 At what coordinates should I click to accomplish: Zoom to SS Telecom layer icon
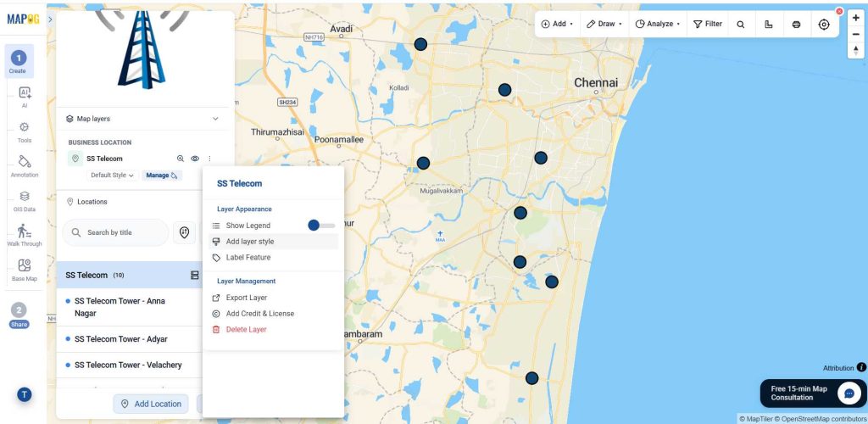[181, 159]
